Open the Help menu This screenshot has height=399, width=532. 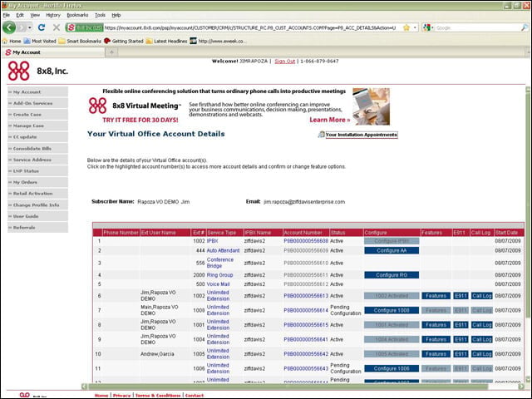tap(116, 15)
